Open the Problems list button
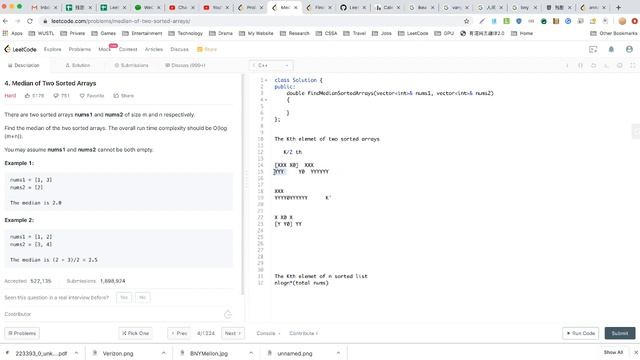The height and width of the screenshot is (360, 640). (22, 333)
